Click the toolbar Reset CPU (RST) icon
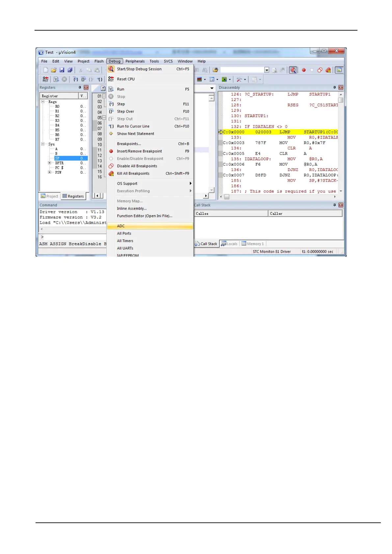Image resolution: width=392 pixels, height=554 pixels. point(45,79)
